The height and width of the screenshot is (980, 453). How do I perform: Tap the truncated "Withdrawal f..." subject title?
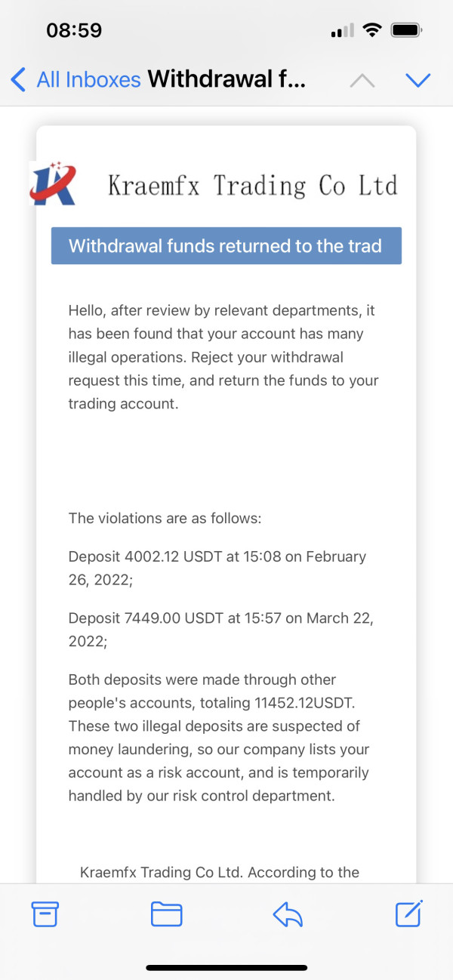tap(226, 79)
